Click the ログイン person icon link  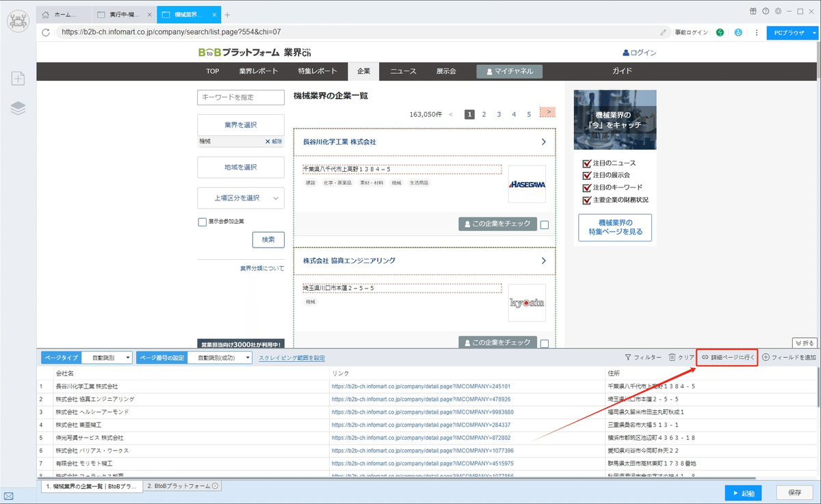point(639,53)
